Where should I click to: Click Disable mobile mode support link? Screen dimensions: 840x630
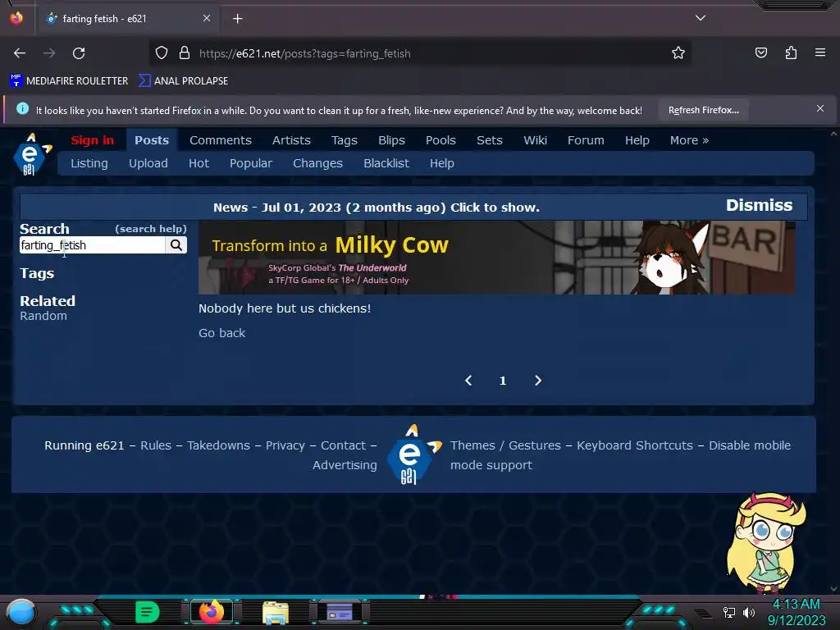[620, 455]
